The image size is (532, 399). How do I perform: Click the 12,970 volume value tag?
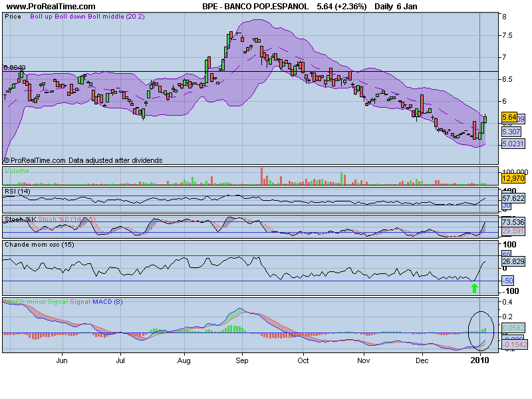tap(512, 178)
